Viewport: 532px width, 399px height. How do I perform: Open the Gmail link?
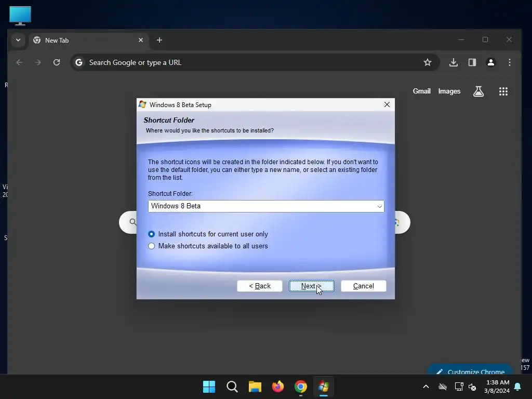(x=422, y=91)
